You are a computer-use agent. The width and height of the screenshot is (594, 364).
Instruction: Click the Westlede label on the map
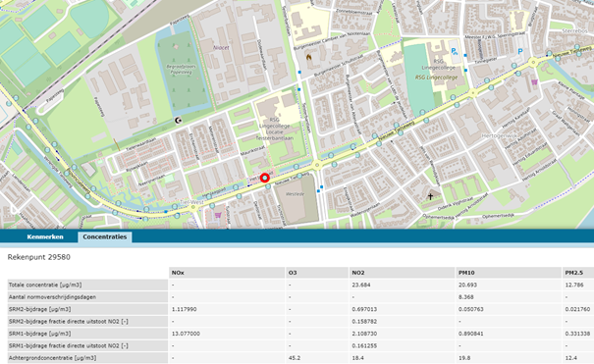[x=295, y=193]
